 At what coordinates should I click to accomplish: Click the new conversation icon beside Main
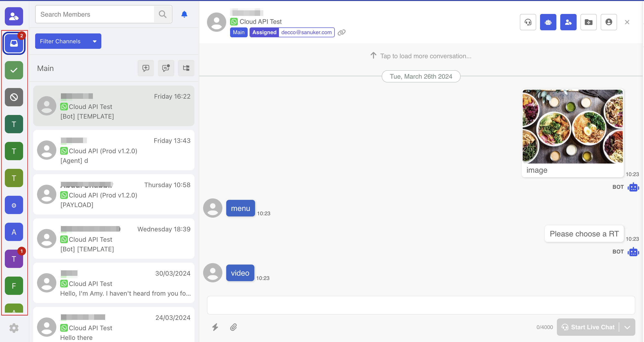click(x=146, y=68)
